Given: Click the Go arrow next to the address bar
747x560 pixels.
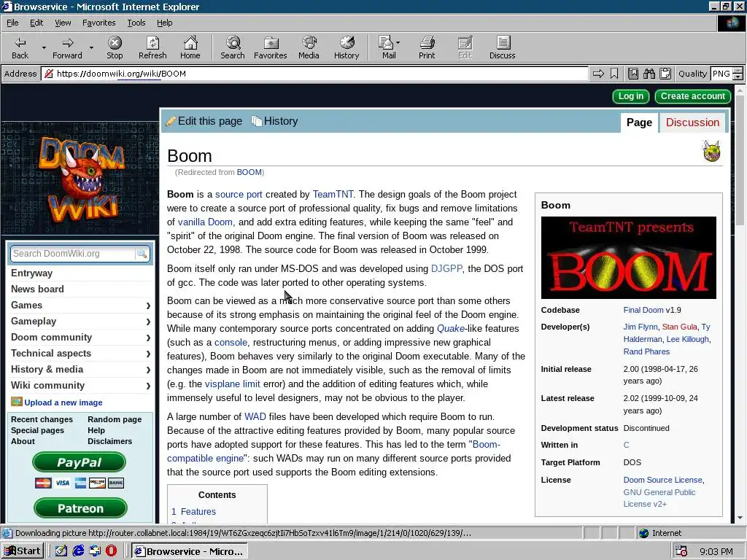Looking at the screenshot, I should 598,74.
